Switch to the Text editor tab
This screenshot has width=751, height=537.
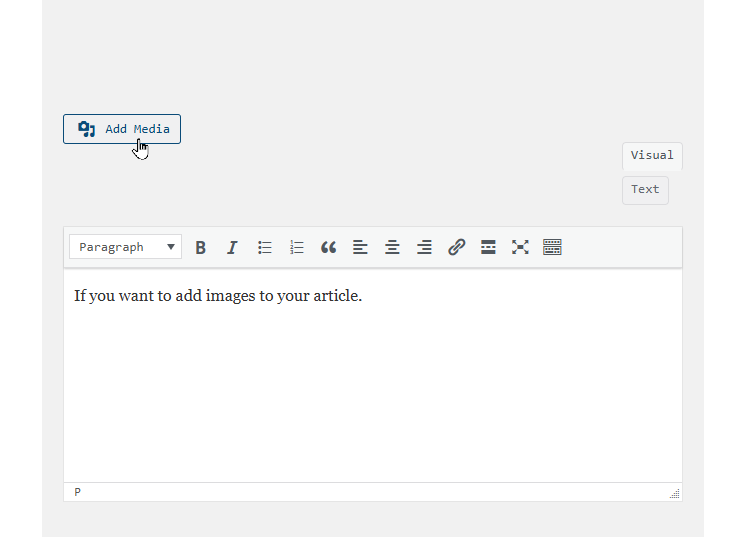645,190
